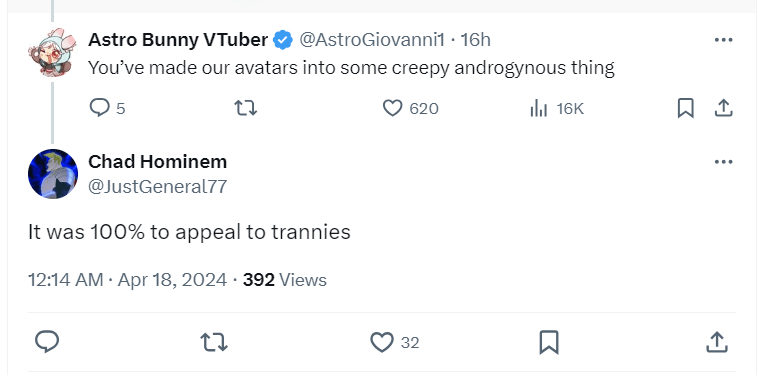Open Astro Bunny VTuber avatar

coord(52,52)
